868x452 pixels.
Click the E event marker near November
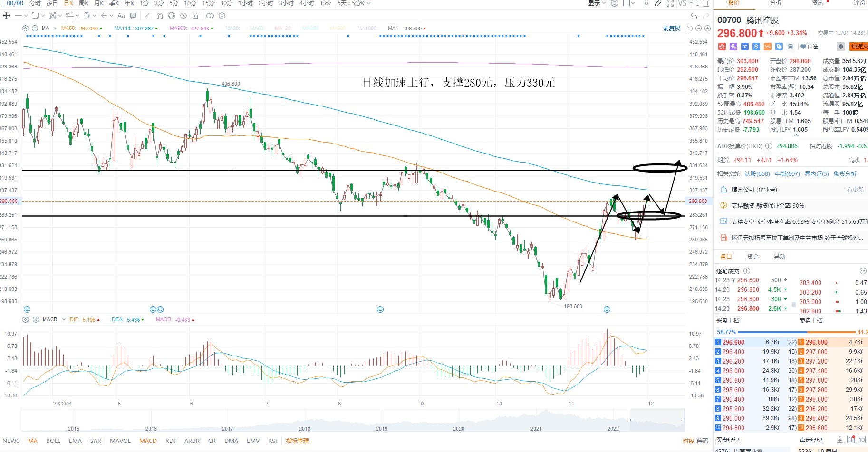(607, 309)
